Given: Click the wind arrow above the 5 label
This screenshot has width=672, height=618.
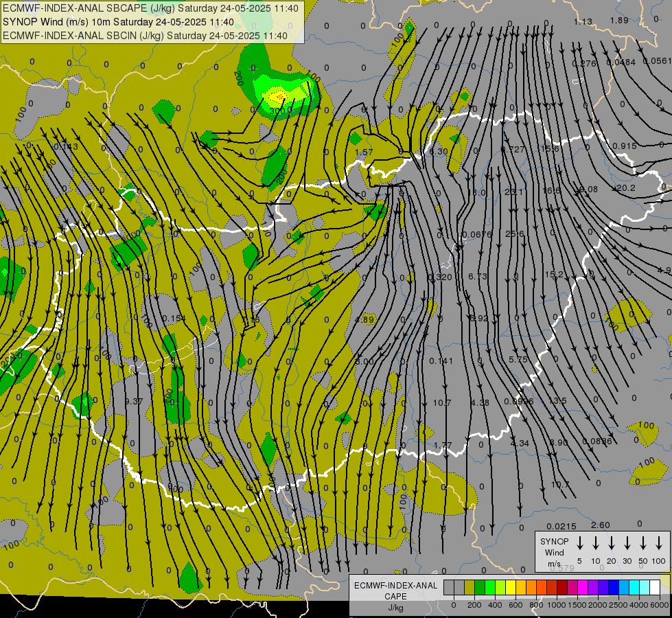Looking at the screenshot, I should click(x=579, y=543).
